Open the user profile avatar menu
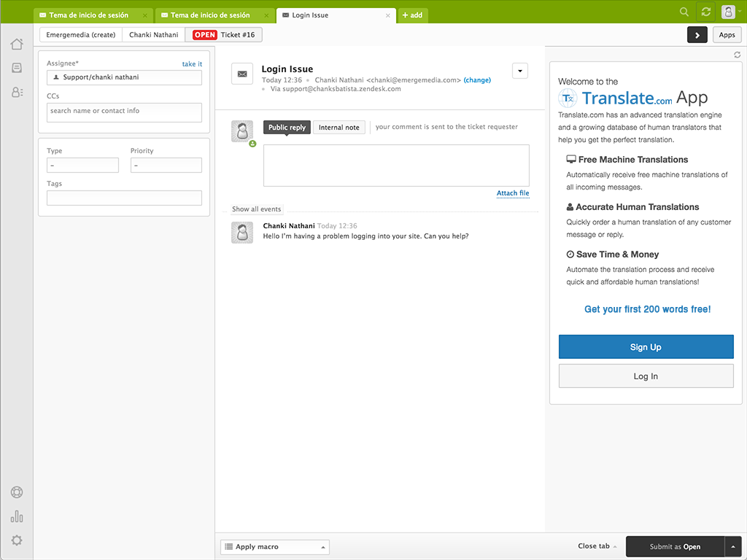Viewport: 747px width, 560px height. pos(728,12)
